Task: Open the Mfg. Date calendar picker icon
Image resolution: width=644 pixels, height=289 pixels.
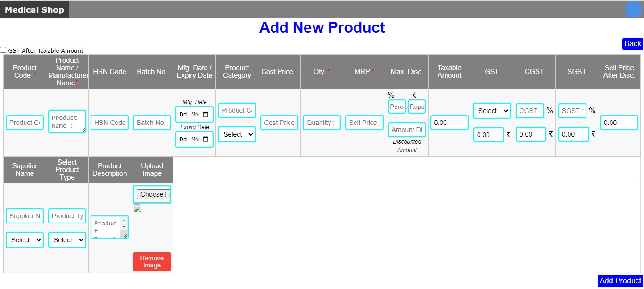Action: [x=205, y=114]
